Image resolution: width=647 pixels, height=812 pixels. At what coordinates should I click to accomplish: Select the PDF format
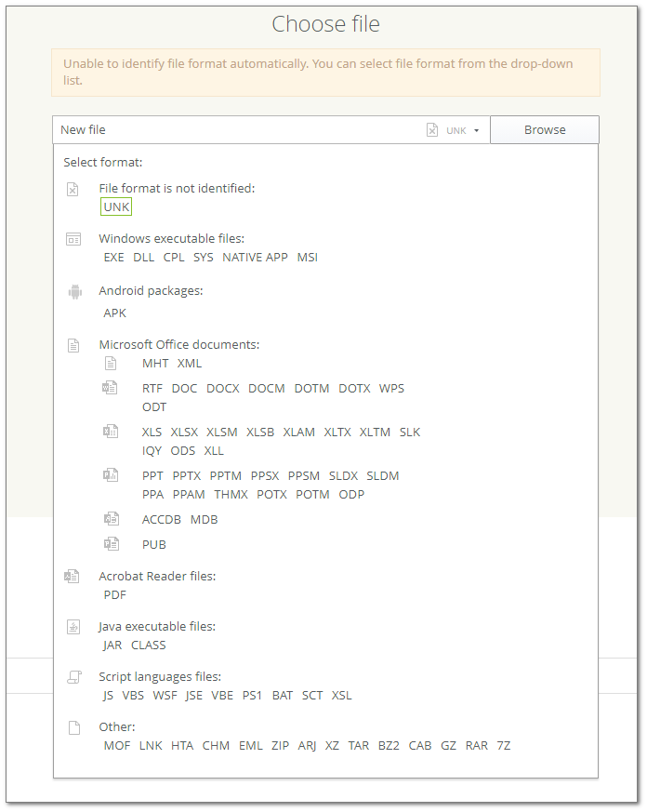click(x=115, y=594)
